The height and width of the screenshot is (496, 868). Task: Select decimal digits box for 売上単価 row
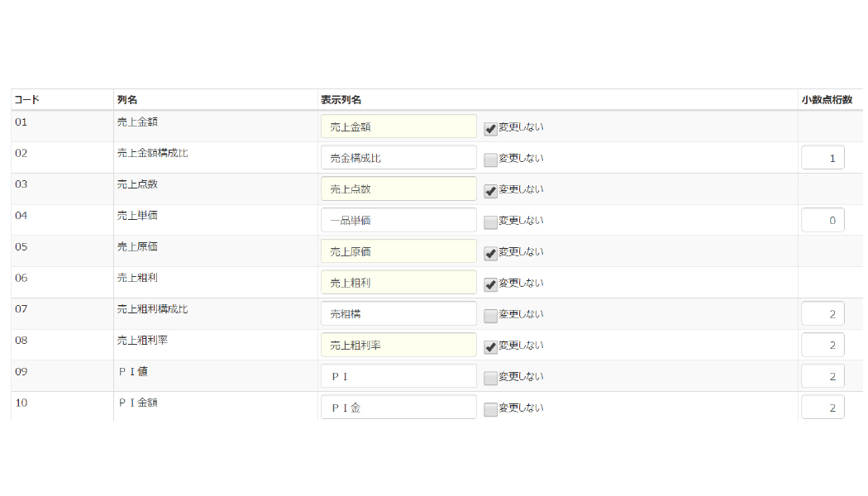[x=823, y=220]
